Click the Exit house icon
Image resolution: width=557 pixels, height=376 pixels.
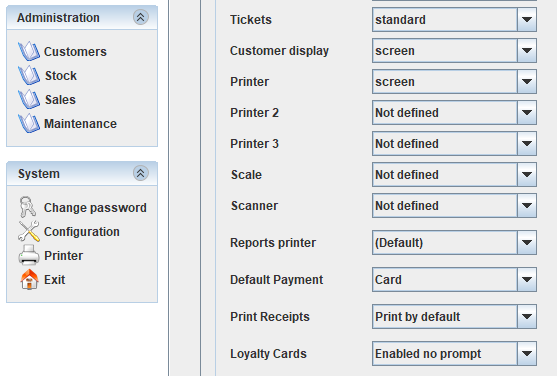pyautogui.click(x=29, y=279)
